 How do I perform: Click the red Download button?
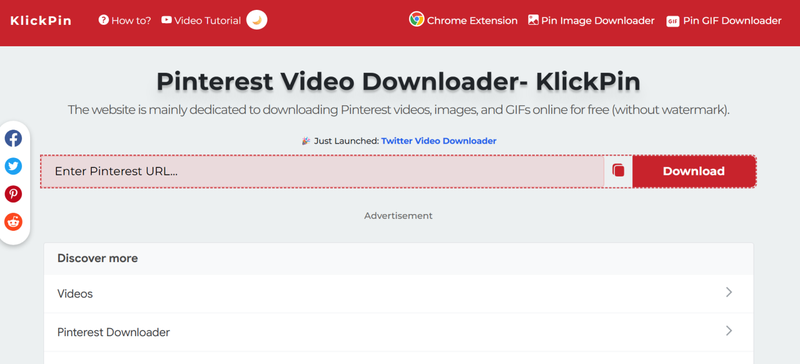pos(694,172)
